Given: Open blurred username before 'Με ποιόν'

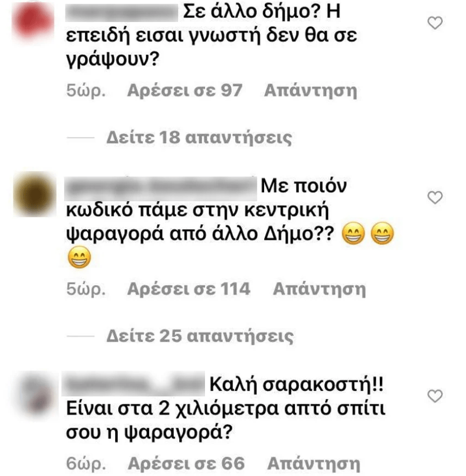Looking at the screenshot, I should coord(161,188).
